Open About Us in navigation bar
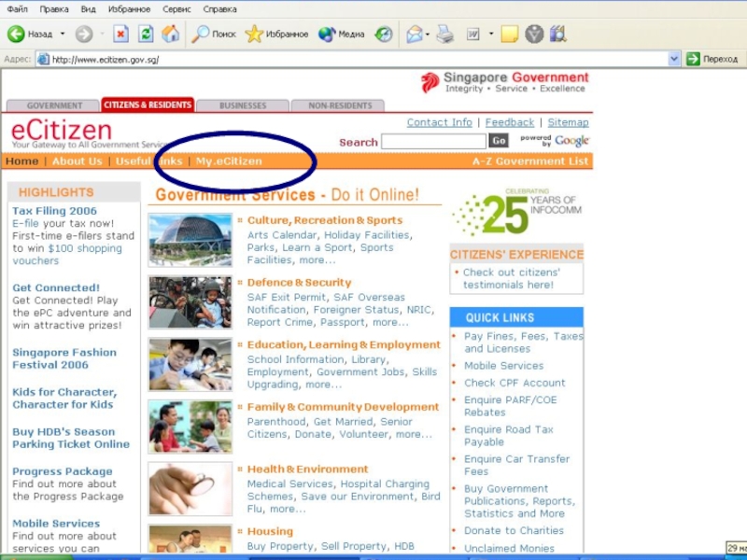 78,161
